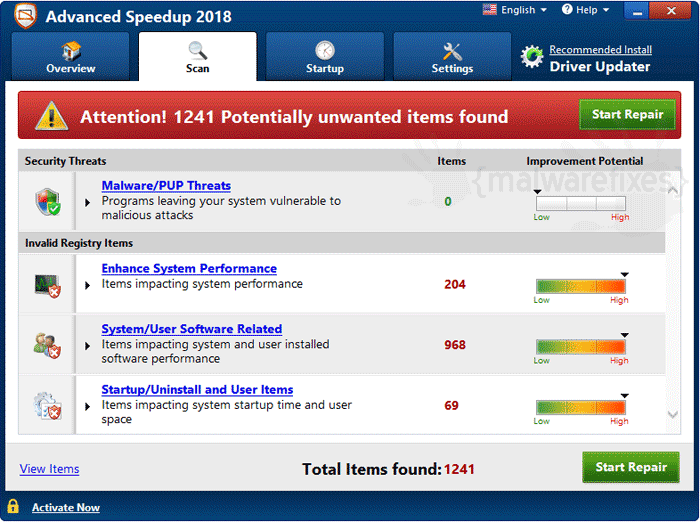Click the Driver Updater gear icon
Screen dimensions: 700x522
(532, 57)
